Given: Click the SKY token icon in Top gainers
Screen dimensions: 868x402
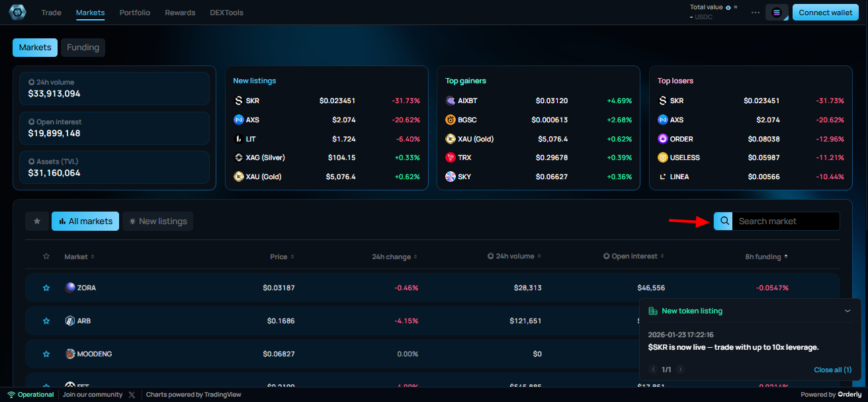Looking at the screenshot, I should coord(451,177).
